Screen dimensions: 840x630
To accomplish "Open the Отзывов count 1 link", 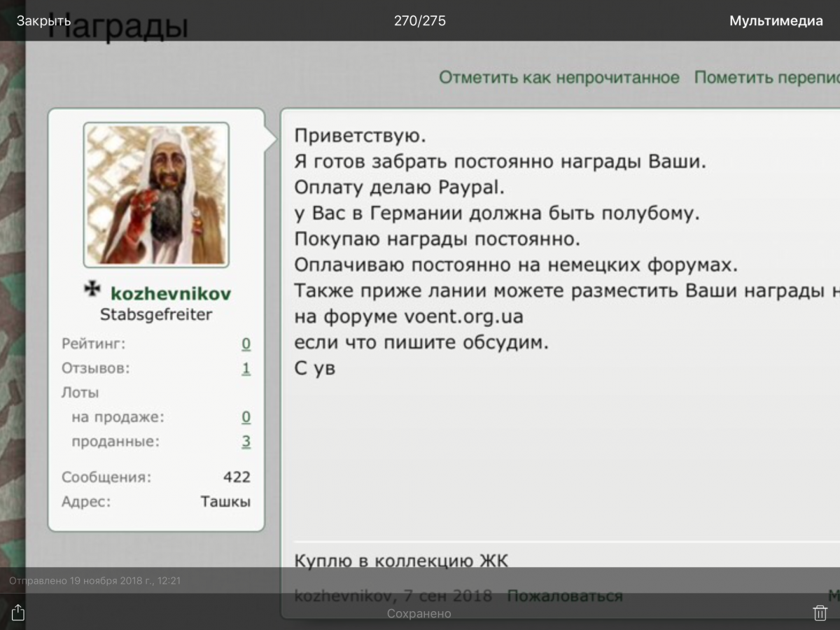I will click(246, 368).
